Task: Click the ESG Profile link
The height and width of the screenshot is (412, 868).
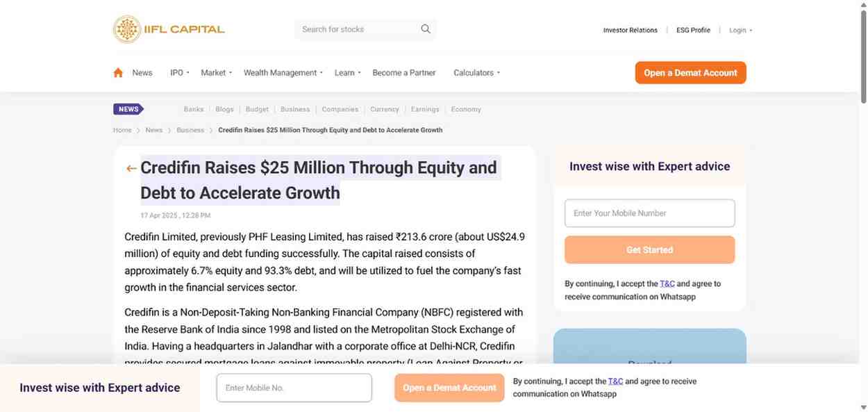Action: click(x=692, y=30)
